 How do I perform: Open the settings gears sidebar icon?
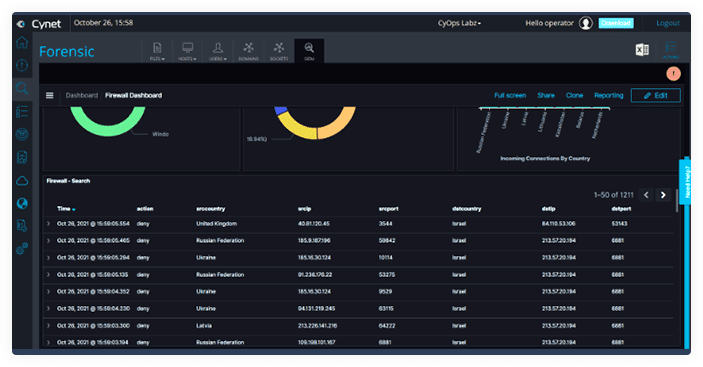(22, 248)
